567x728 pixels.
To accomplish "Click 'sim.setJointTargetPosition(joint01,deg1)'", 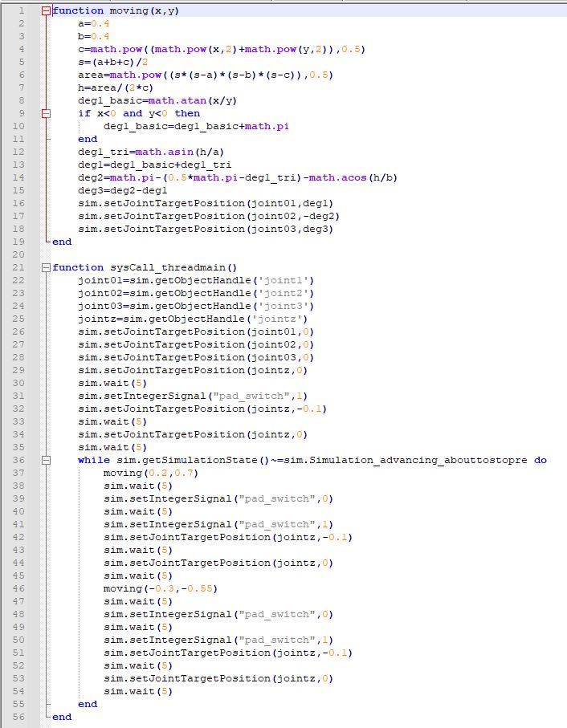I will (x=206, y=203).
